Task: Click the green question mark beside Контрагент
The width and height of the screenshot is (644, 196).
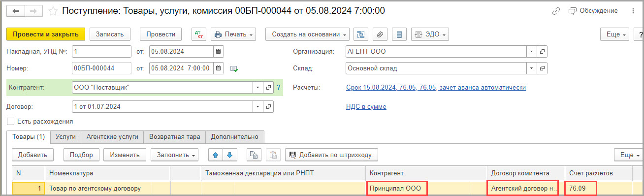Action: pos(279,87)
